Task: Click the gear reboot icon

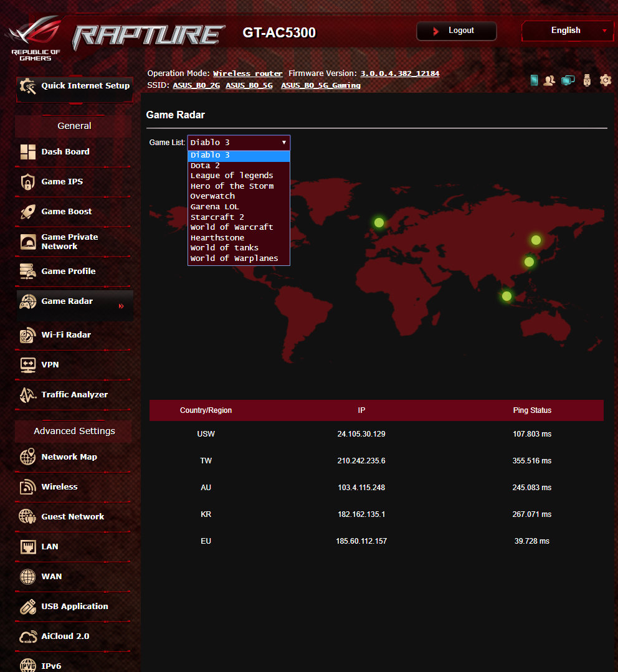Action: tap(605, 80)
